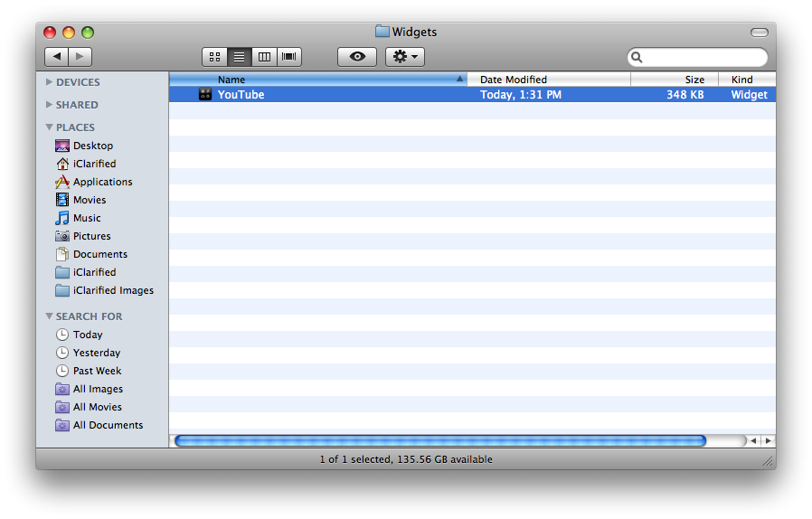Open Movies in the sidebar
The height and width of the screenshot is (519, 812).
(80, 200)
